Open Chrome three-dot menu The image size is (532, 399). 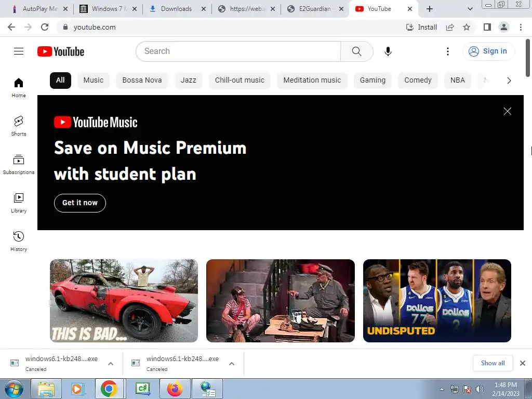tap(521, 27)
